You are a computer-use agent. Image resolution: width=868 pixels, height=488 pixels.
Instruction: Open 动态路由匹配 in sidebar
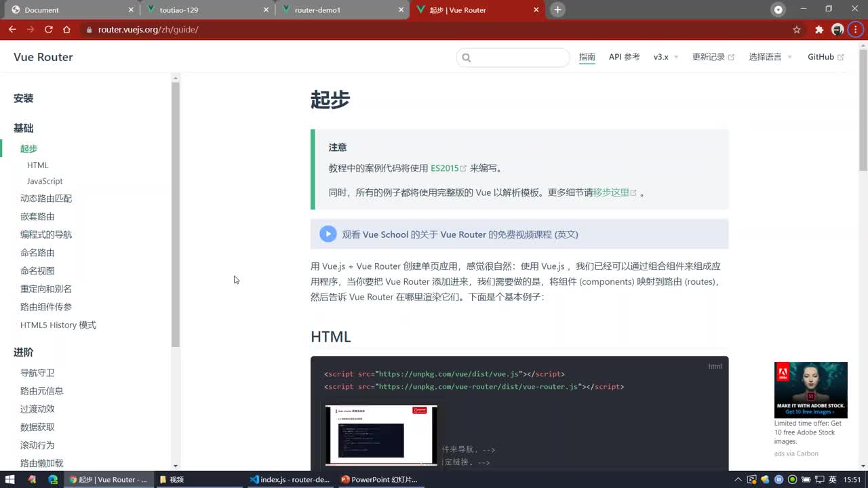point(46,199)
